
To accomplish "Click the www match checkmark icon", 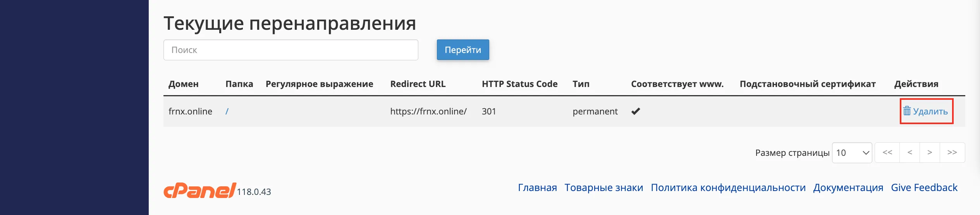I will coord(636,111).
